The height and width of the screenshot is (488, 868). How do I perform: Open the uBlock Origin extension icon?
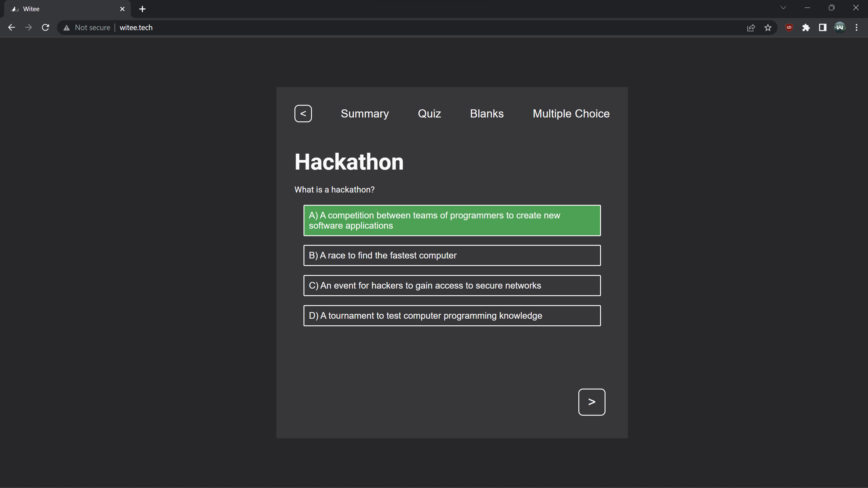(x=789, y=28)
